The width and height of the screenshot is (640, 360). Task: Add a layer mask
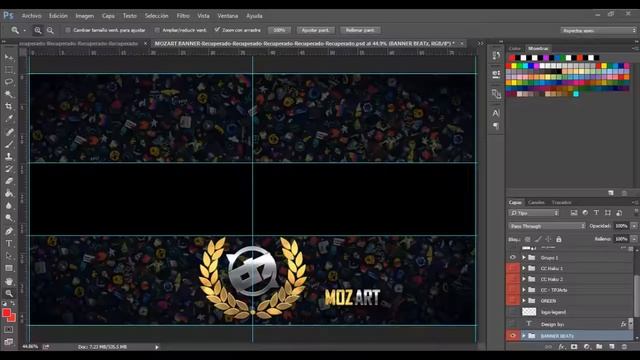click(x=574, y=347)
